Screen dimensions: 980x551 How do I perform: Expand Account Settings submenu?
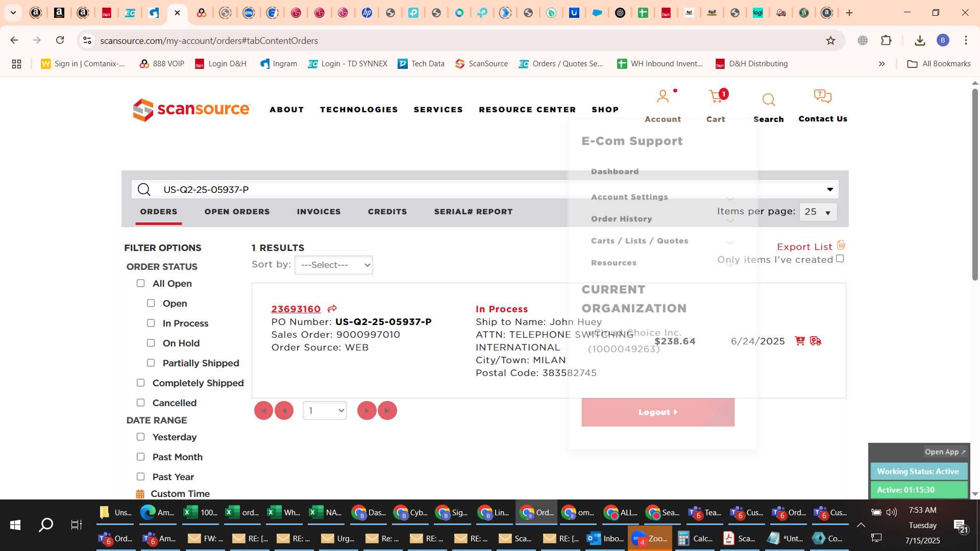click(730, 198)
